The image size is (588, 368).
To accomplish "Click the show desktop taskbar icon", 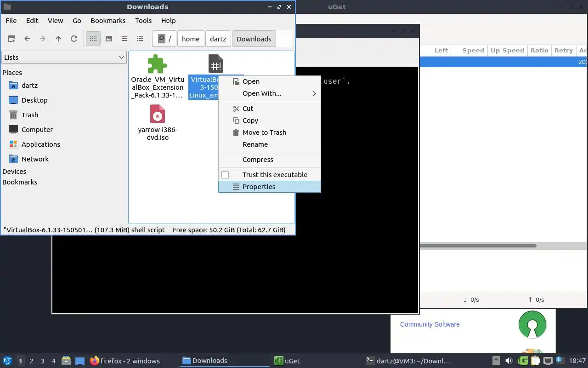I will click(80, 361).
